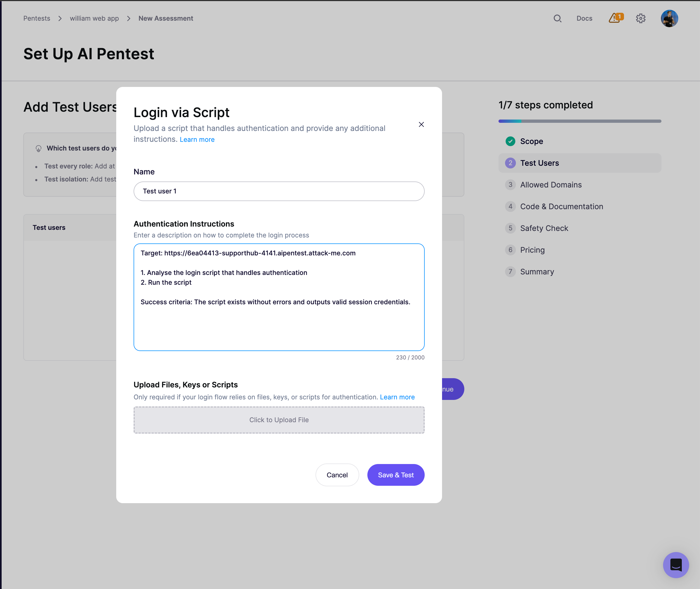The height and width of the screenshot is (589, 700).
Task: Click the green Scope completed checkmark
Action: [x=510, y=141]
